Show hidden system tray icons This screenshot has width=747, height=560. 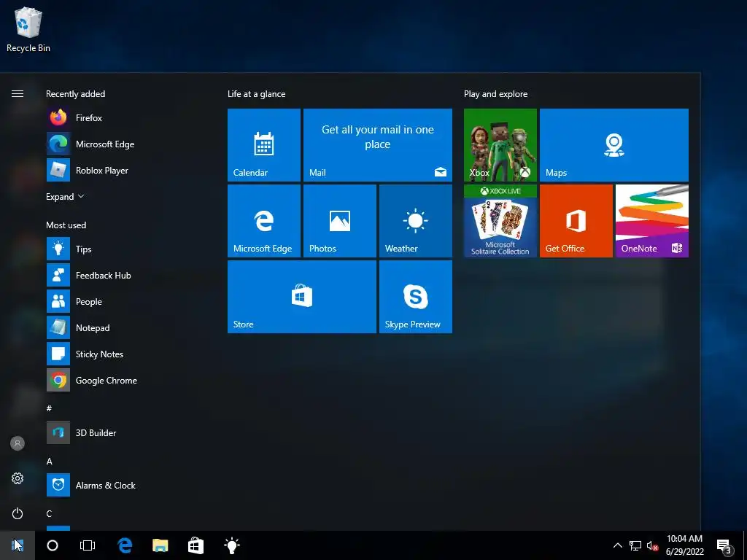click(x=617, y=545)
